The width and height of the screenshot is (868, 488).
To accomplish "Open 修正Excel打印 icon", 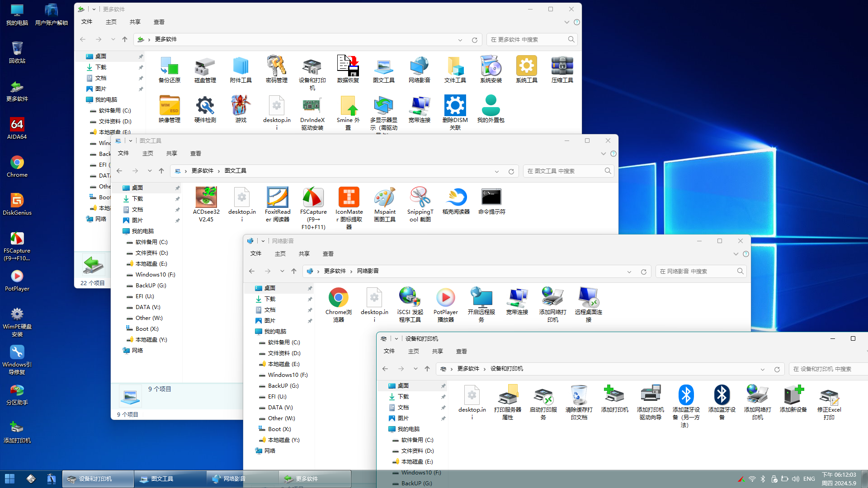I will tap(829, 403).
